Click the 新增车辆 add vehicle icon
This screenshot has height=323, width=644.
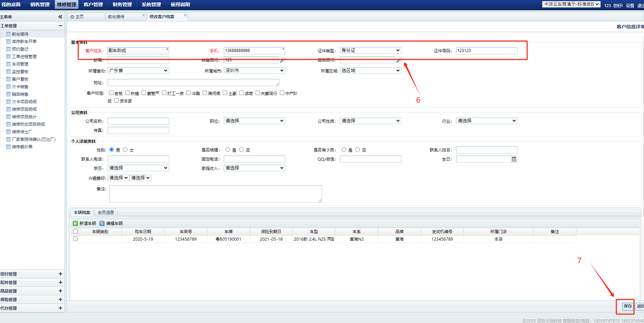[75, 224]
